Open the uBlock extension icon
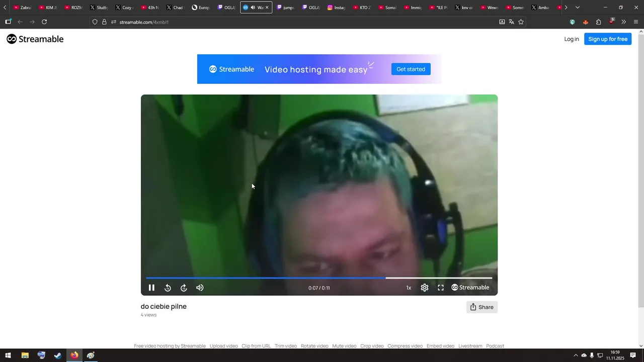Viewport: 644px width, 362px height. click(611, 22)
